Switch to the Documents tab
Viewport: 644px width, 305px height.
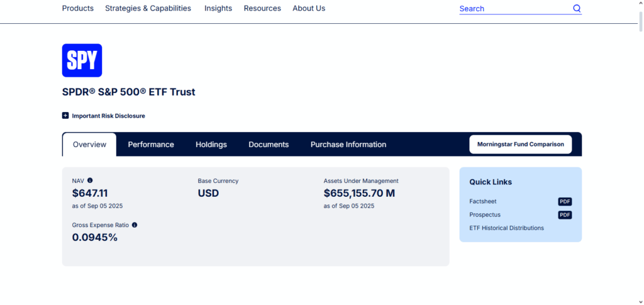pyautogui.click(x=269, y=145)
